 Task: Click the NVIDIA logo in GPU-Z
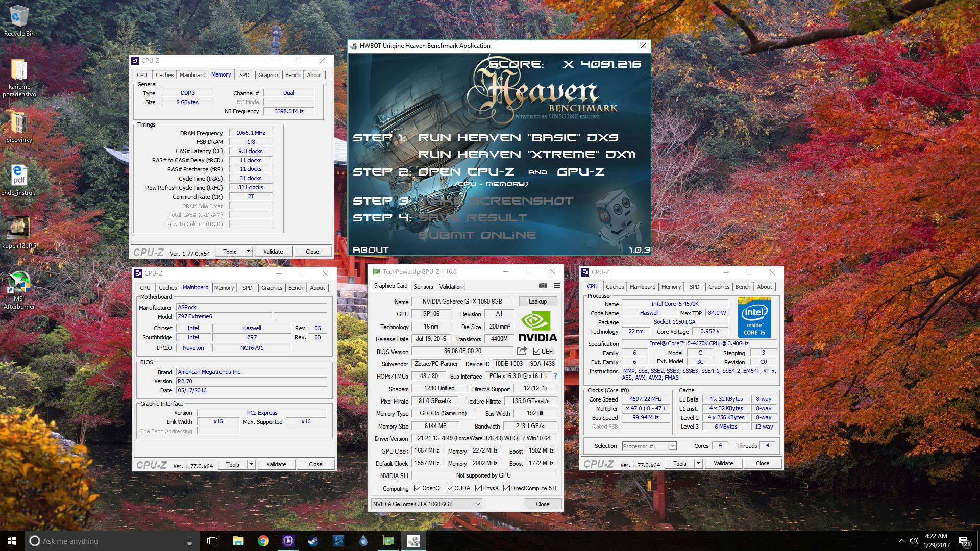point(537,327)
